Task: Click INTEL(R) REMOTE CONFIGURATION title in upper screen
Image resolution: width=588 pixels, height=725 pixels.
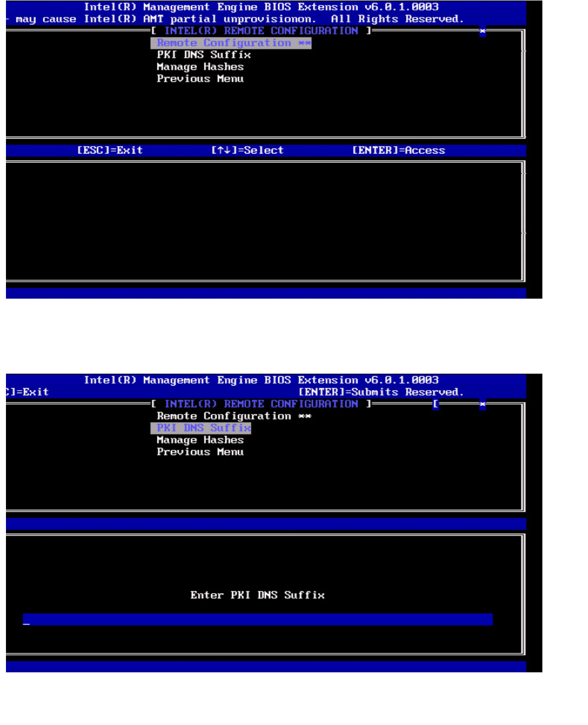Action: point(261,31)
